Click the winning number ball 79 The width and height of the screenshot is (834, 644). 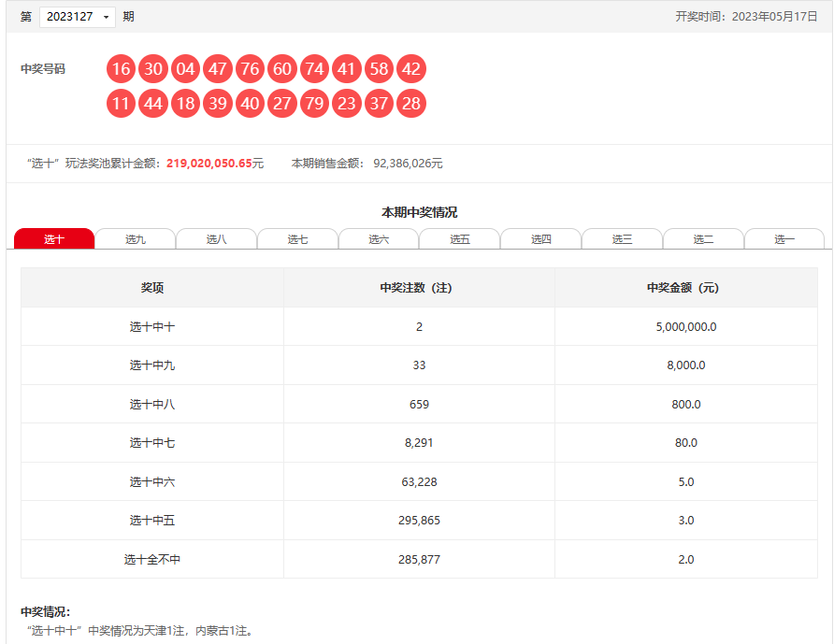click(314, 104)
